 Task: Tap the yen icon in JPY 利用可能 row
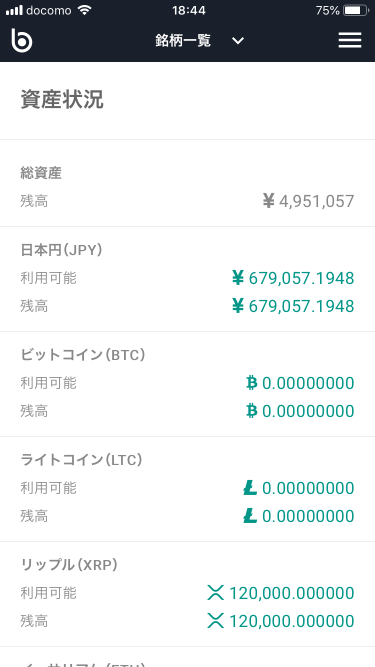click(238, 278)
